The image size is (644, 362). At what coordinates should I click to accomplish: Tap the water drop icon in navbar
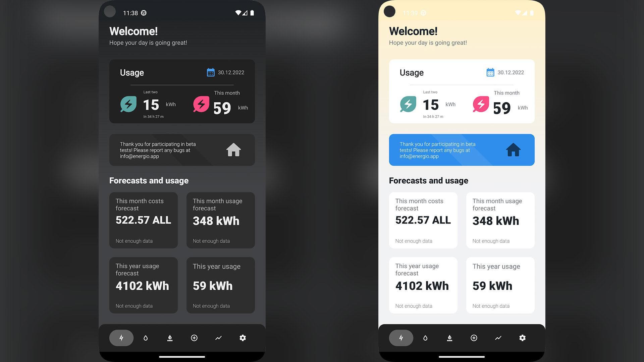tap(145, 338)
